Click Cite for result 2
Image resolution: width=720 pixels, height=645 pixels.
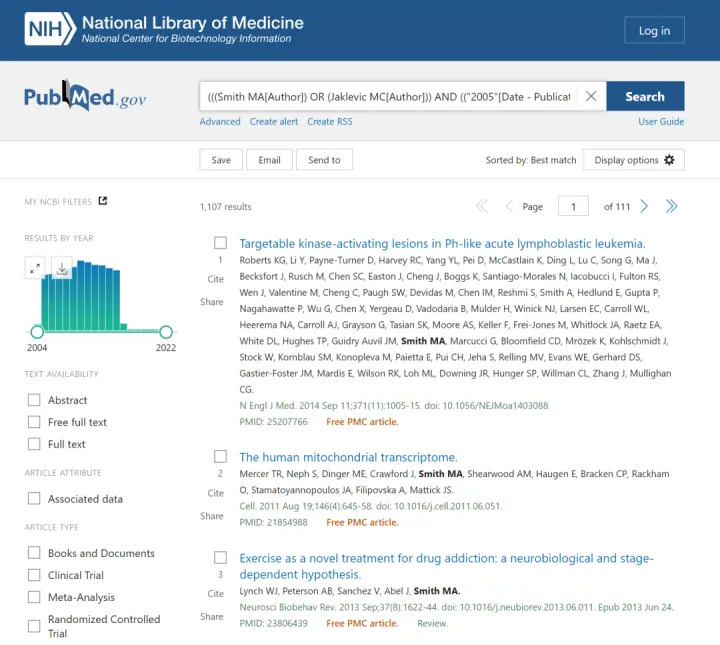click(215, 493)
